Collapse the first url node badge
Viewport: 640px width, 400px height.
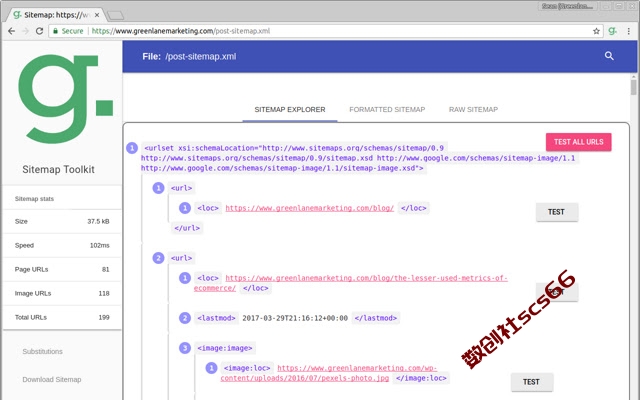coord(158,188)
